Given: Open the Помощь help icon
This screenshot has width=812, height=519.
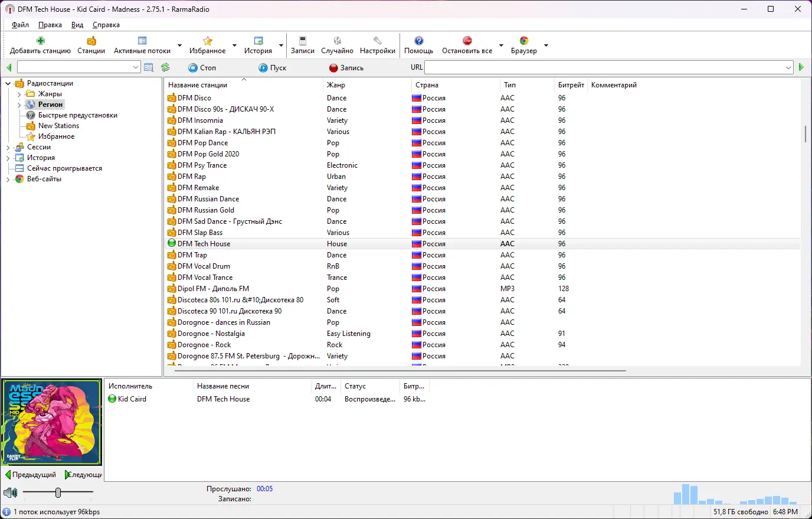Looking at the screenshot, I should pos(419,41).
